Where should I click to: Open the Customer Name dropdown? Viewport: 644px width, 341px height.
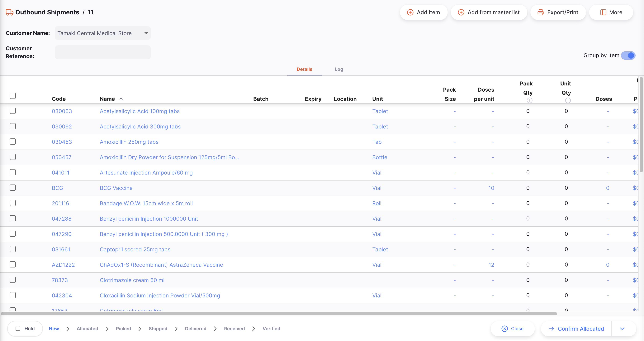146,33
